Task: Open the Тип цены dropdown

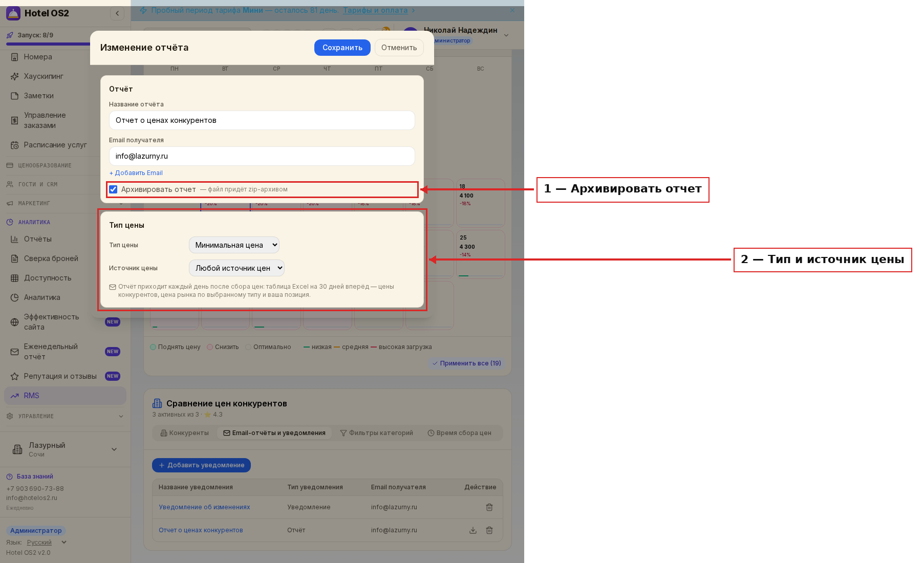Action: (234, 245)
